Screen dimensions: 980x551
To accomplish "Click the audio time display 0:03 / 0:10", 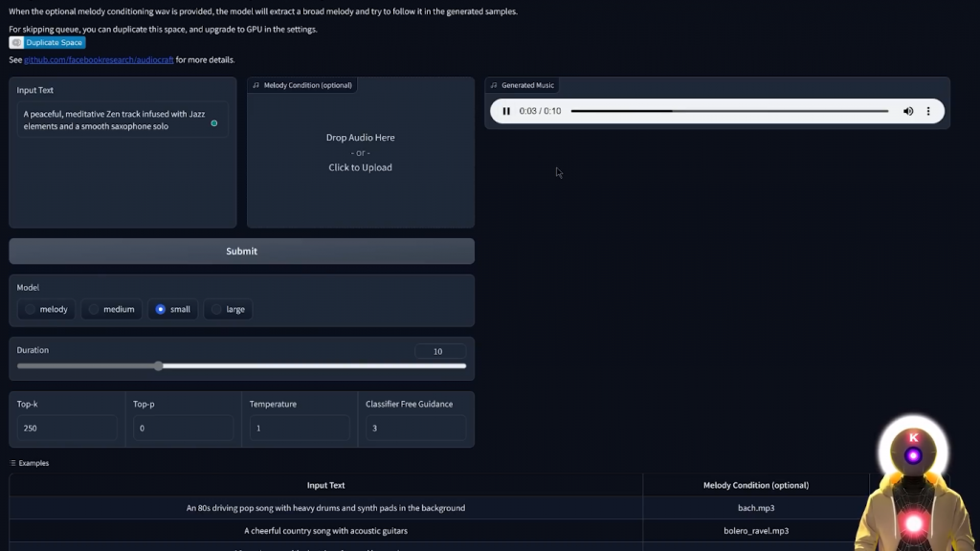I will 540,111.
